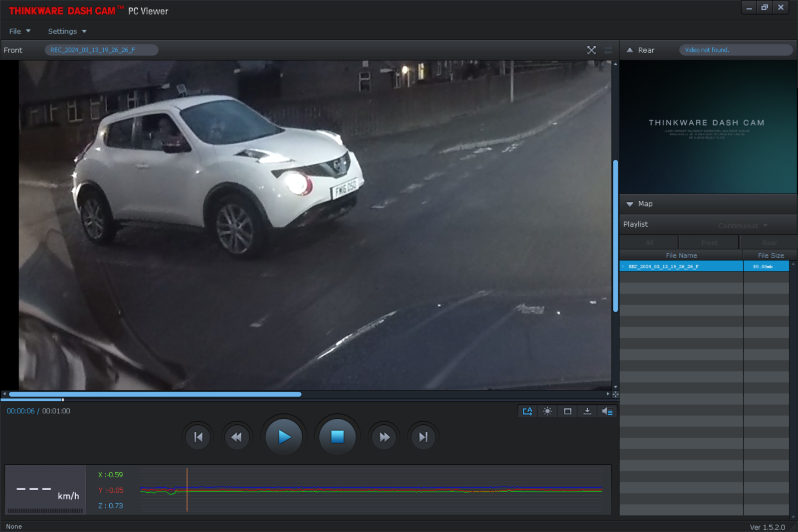This screenshot has height=532, width=798.
Task: Open the Continuous playlist type dropdown
Action: (743, 226)
